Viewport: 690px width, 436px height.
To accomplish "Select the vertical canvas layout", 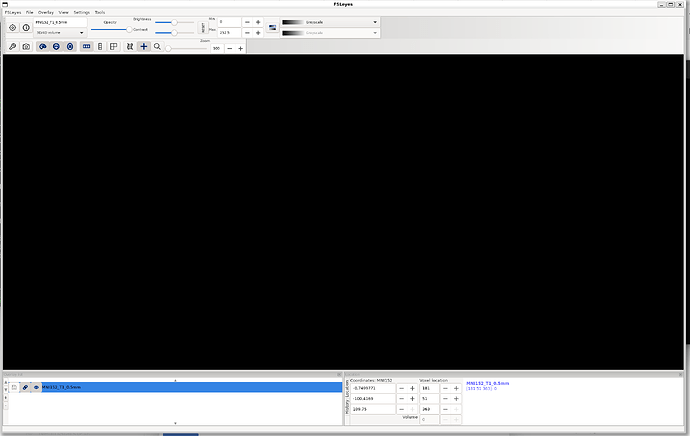I will (x=102, y=47).
